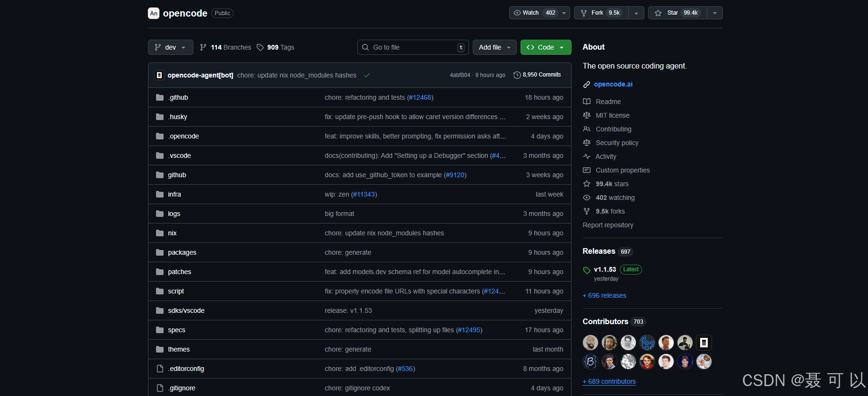Open the Add file dropdown
The image size is (868, 396).
click(x=495, y=47)
